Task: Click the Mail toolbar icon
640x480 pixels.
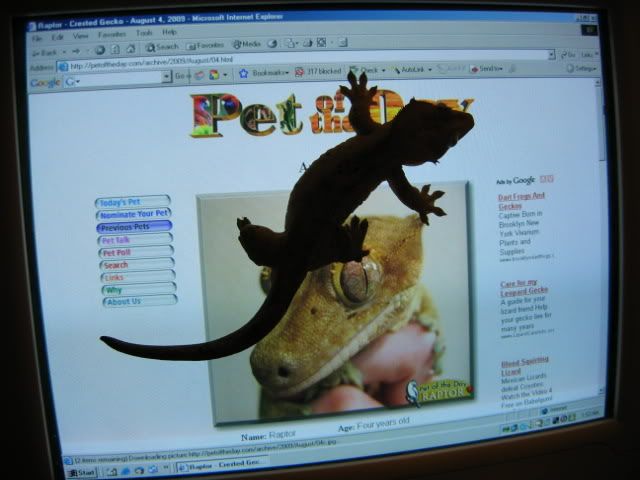Action: 291,43
